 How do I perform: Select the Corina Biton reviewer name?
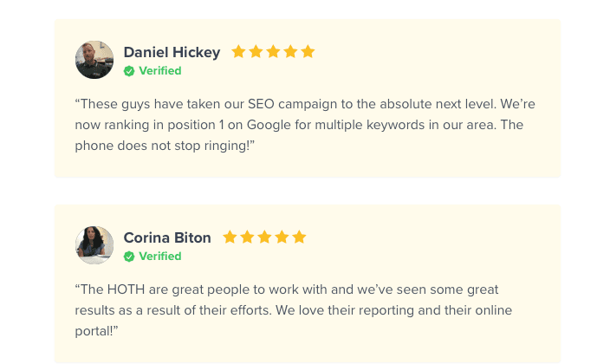point(167,237)
